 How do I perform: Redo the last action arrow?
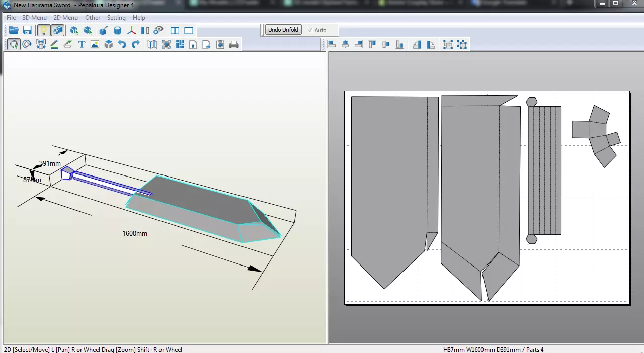[x=135, y=44]
